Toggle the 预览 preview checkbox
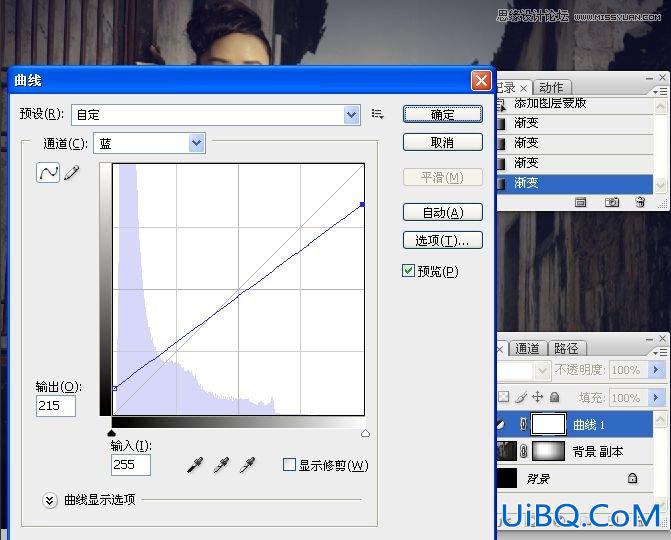671x540 pixels. (408, 270)
